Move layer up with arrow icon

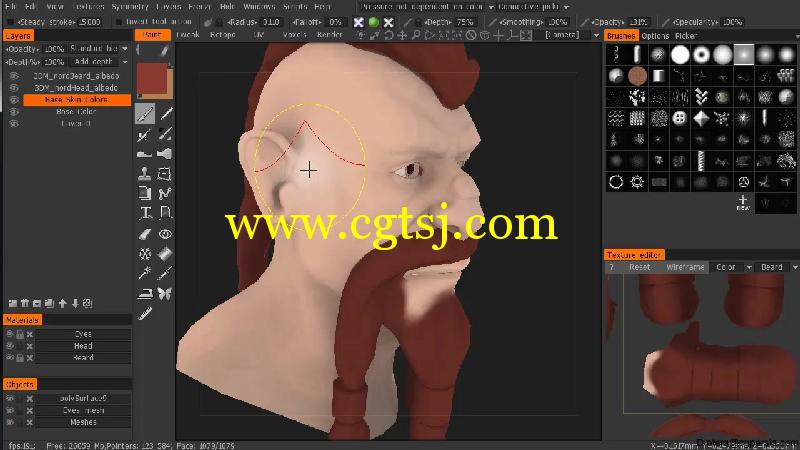pos(63,303)
